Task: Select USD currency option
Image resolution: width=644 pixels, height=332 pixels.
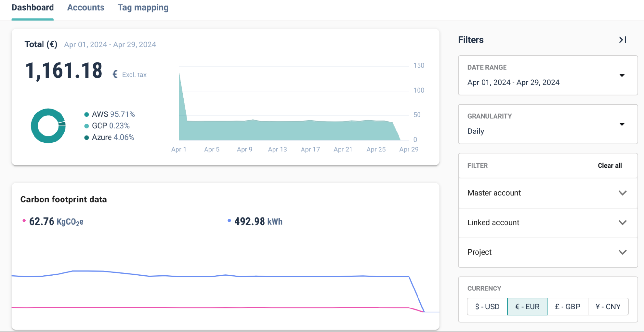Action: coord(487,307)
